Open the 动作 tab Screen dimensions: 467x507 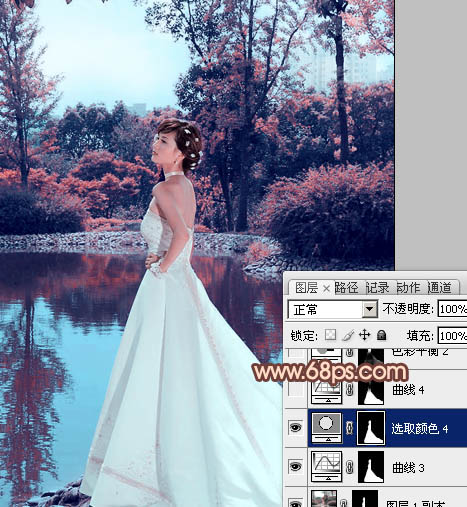pos(409,288)
